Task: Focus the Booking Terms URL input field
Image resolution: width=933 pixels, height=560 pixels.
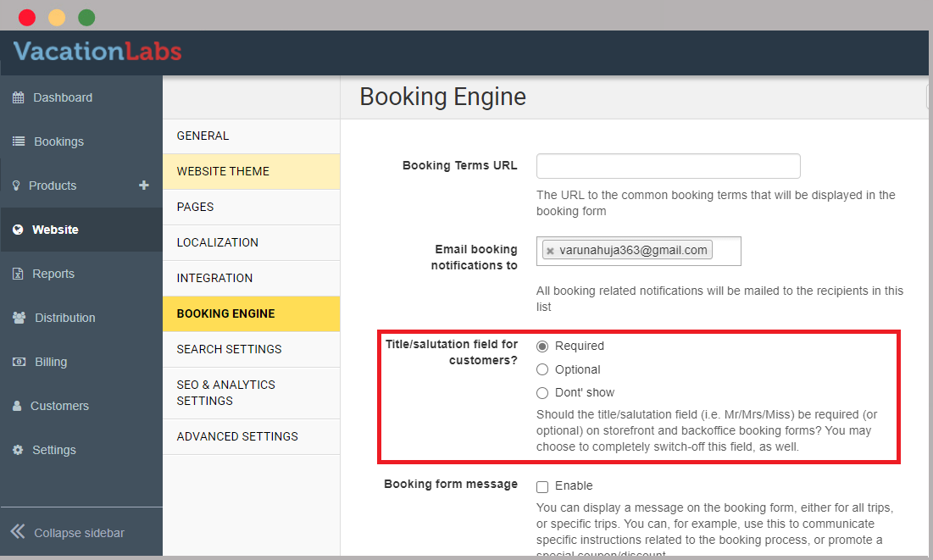Action: point(668,166)
